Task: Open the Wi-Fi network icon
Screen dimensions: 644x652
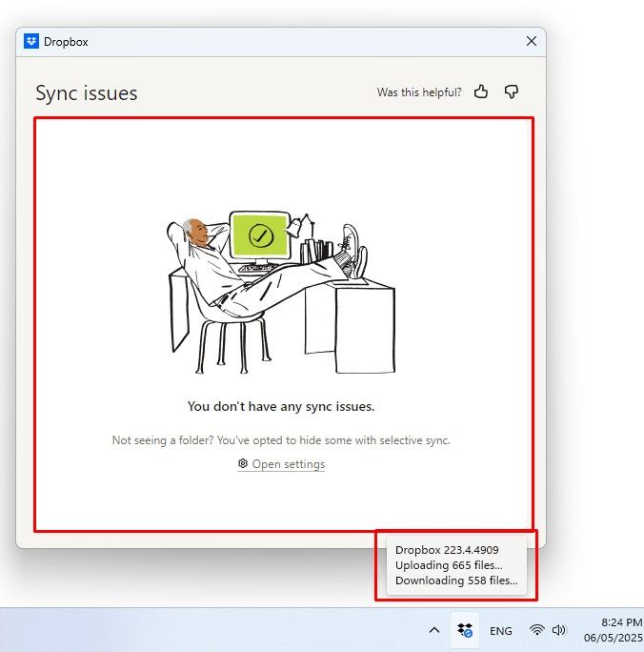Action: pos(536,630)
